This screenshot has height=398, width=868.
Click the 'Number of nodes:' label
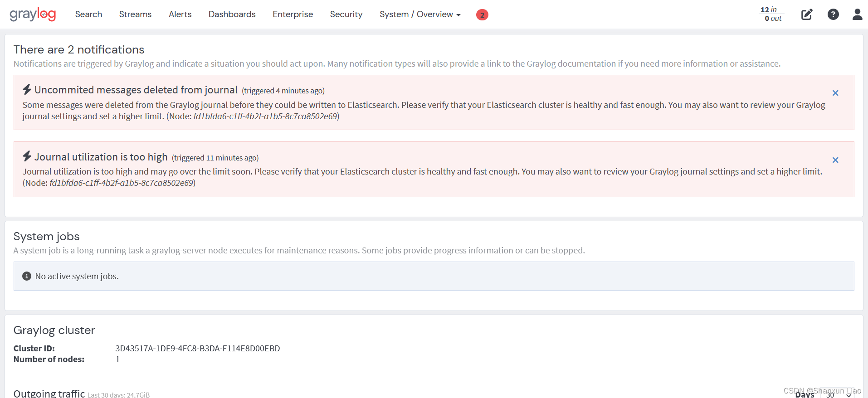click(x=49, y=359)
